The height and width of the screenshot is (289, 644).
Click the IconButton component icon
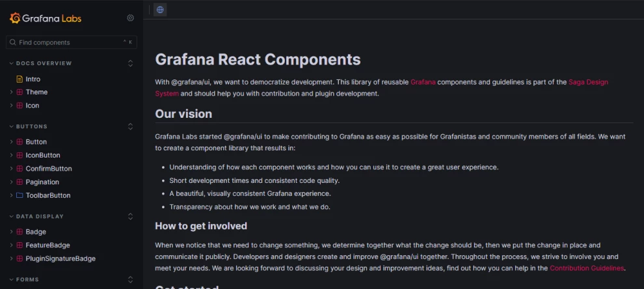(20, 156)
